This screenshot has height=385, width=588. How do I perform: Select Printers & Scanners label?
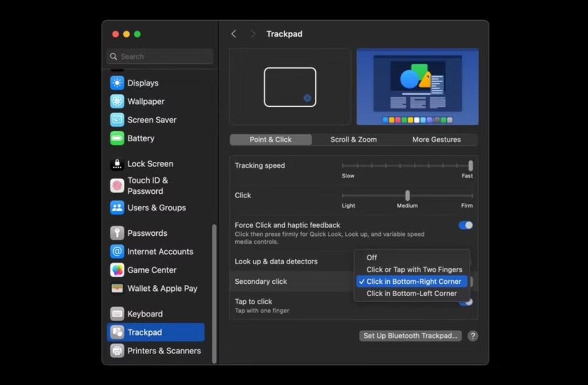pyautogui.click(x=164, y=351)
